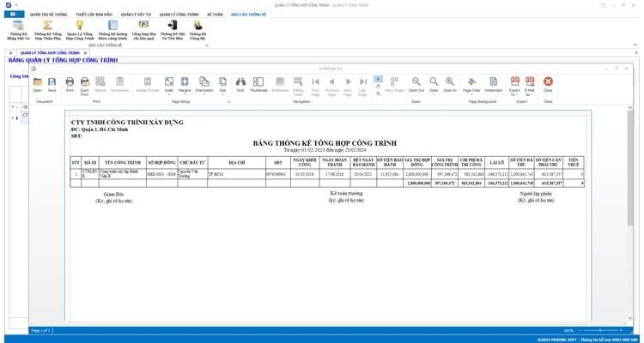Click the Thumbnails toggle button
This screenshot has height=343, width=644.
point(258,83)
